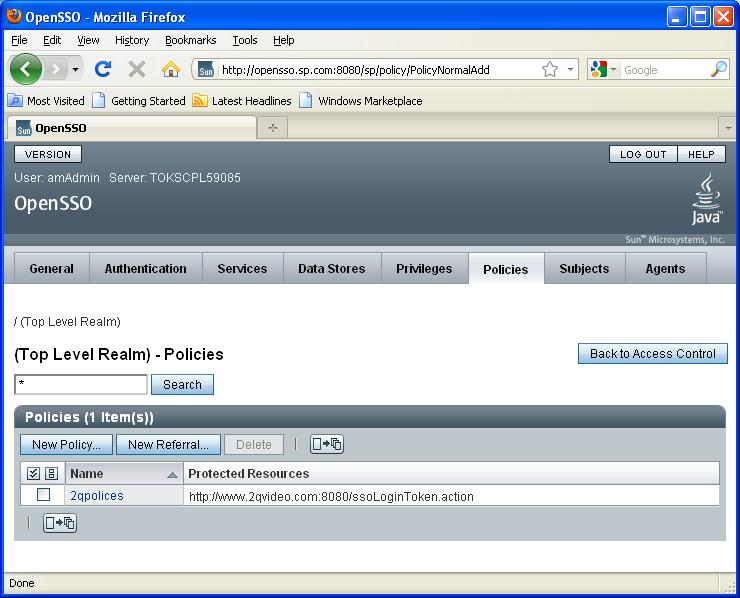The width and height of the screenshot is (740, 598).
Task: Go back with the green Back arrow
Action: (25, 69)
